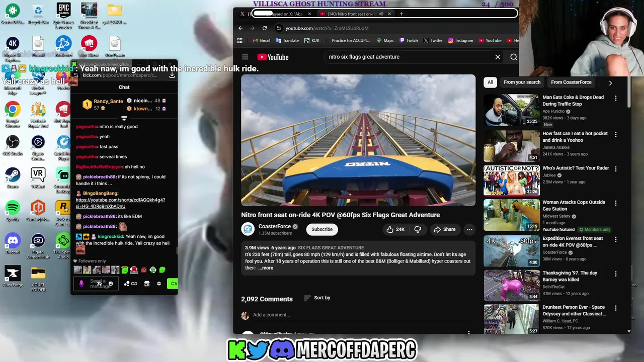Open the browser apps grid shortcut
Image resolution: width=644 pixels, height=362 pixels.
coord(240,41)
